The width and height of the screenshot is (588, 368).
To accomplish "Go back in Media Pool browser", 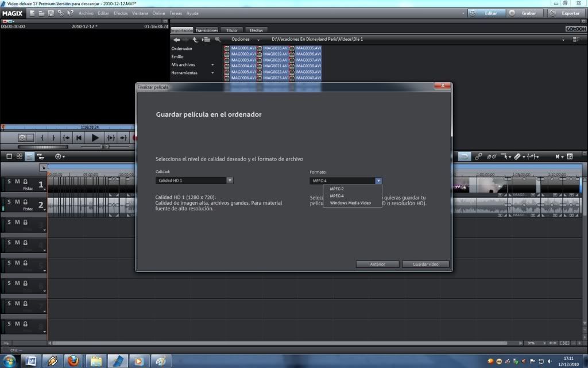I will pyautogui.click(x=176, y=40).
